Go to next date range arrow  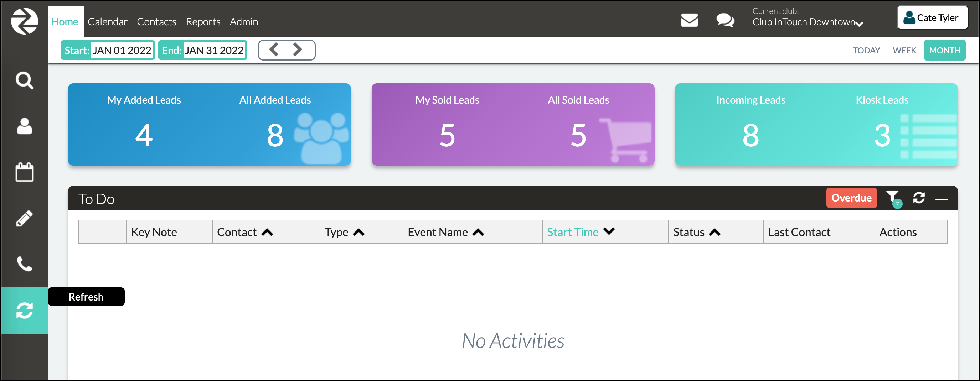coord(298,50)
